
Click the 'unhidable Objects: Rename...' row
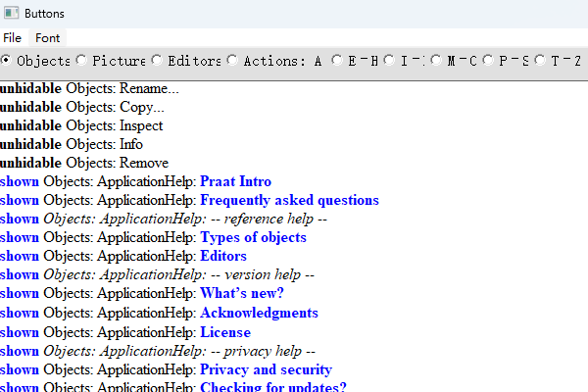89,88
